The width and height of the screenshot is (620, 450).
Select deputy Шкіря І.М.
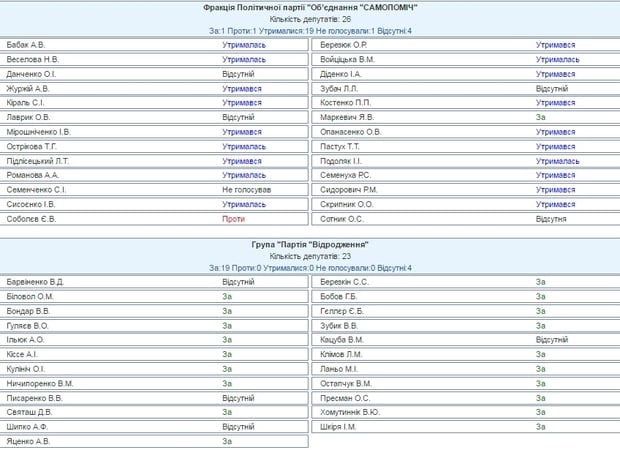[339, 426]
